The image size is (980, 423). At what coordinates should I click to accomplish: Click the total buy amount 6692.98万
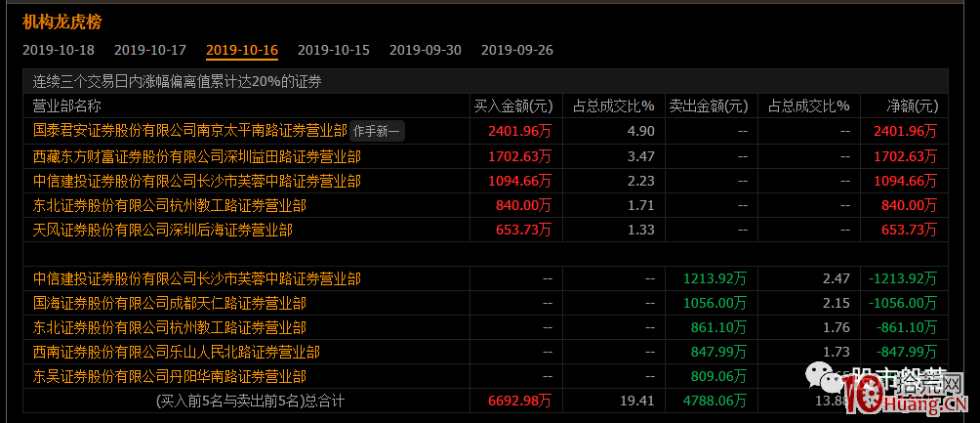pos(520,401)
